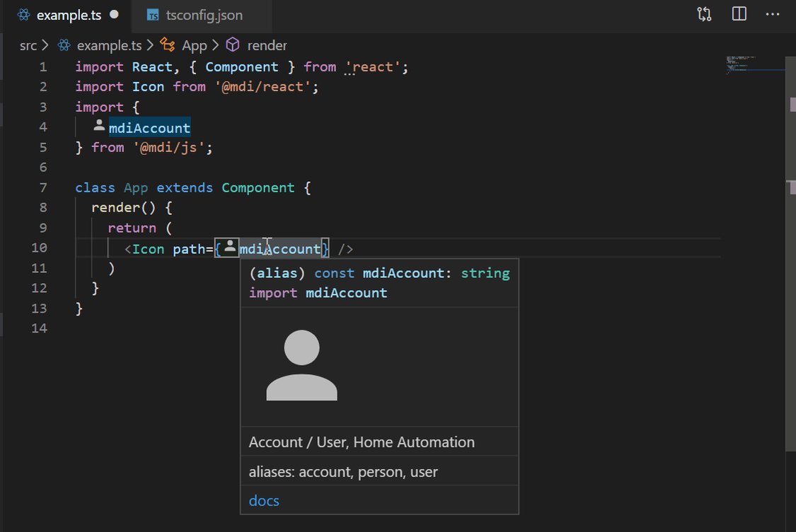This screenshot has height=532, width=796.
Task: Click the React file icon on example.ts tab
Action: pyautogui.click(x=24, y=15)
